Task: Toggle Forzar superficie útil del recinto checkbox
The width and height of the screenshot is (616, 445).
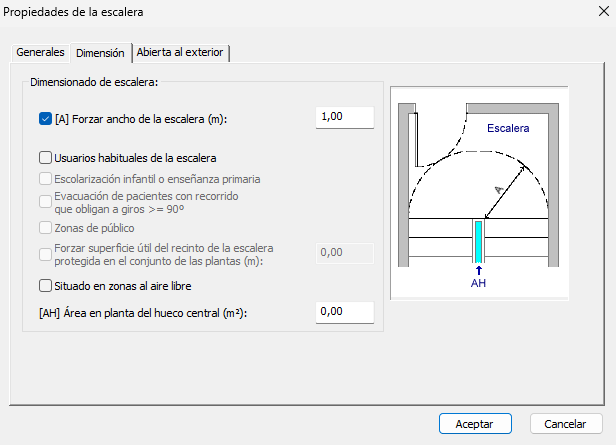Action: click(x=45, y=253)
